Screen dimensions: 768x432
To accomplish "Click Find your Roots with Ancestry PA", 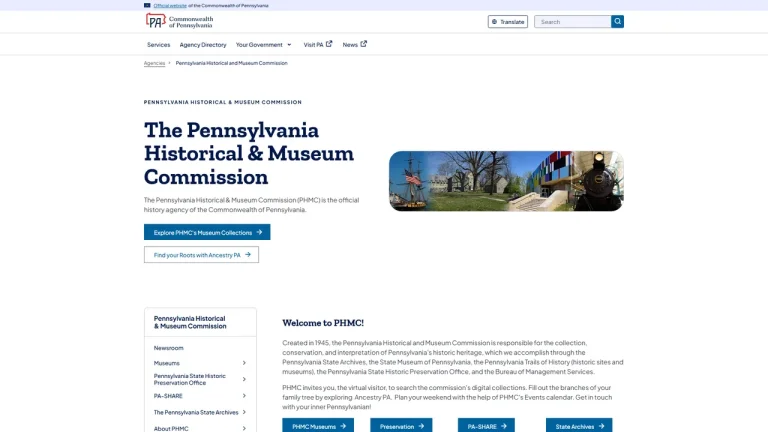I will (201, 255).
